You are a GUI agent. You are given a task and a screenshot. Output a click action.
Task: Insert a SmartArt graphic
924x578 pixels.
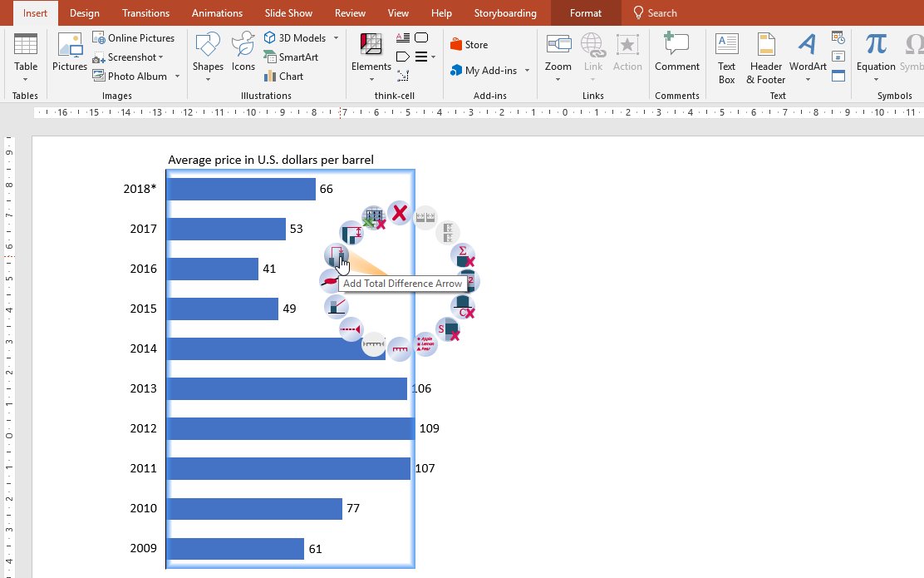point(291,57)
